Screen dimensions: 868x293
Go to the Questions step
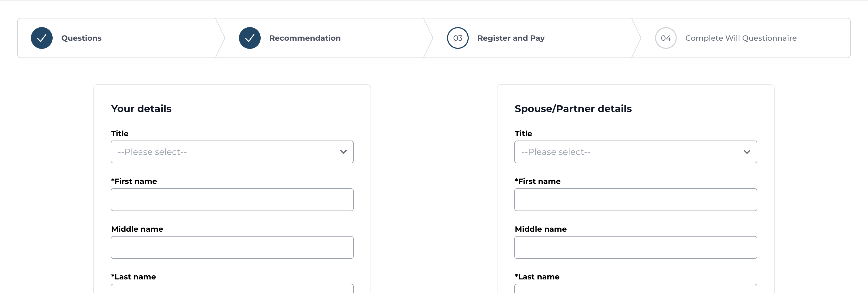pyautogui.click(x=81, y=38)
